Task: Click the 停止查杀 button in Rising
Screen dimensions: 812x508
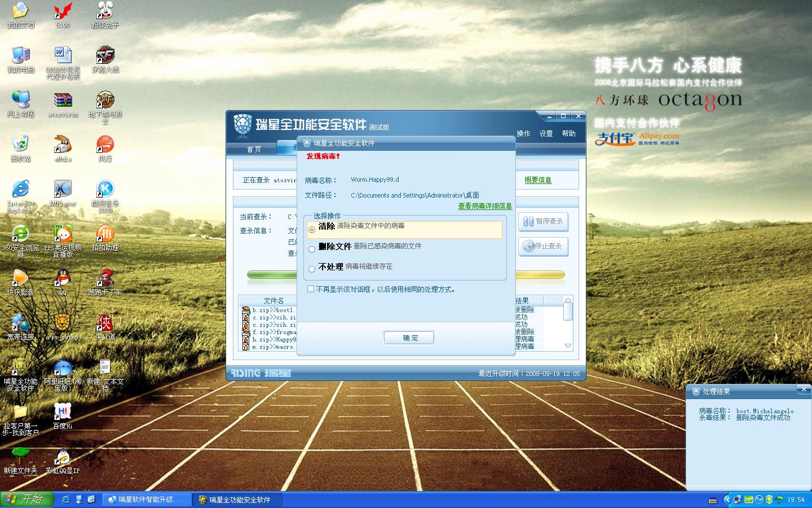Action: [x=543, y=246]
